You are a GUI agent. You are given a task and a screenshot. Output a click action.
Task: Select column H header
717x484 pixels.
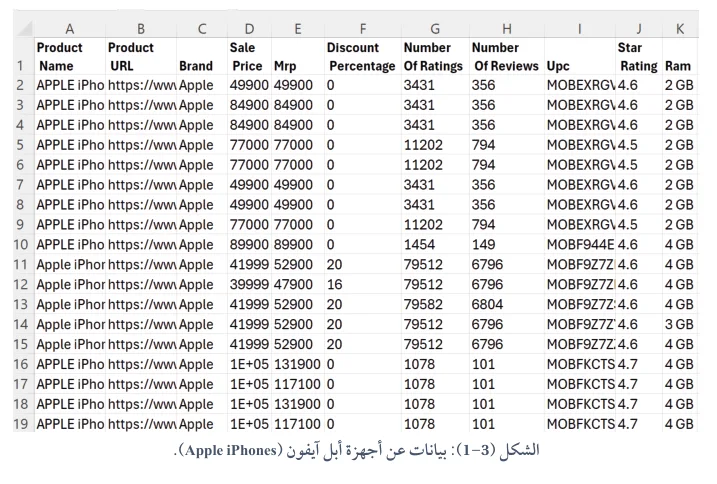pyautogui.click(x=507, y=29)
